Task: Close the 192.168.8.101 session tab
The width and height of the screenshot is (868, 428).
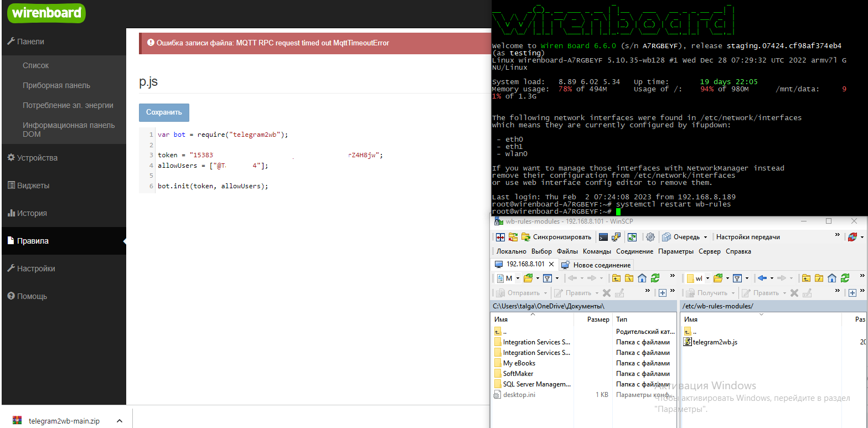Action: coord(551,264)
